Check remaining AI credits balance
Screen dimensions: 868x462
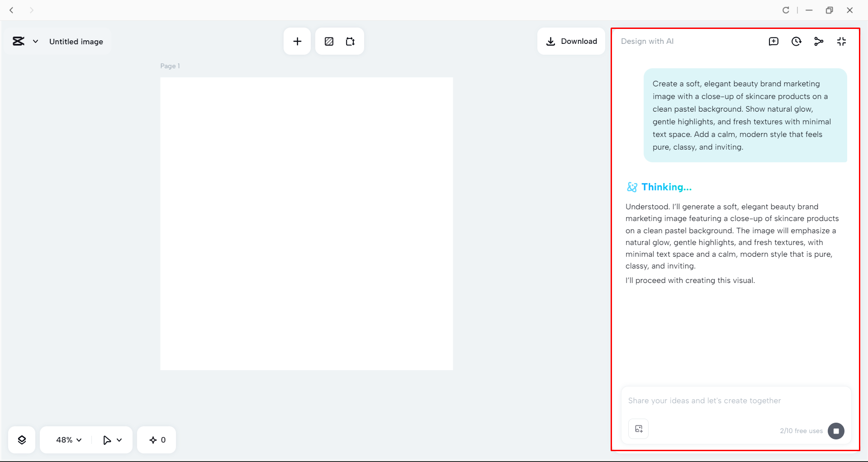point(156,439)
